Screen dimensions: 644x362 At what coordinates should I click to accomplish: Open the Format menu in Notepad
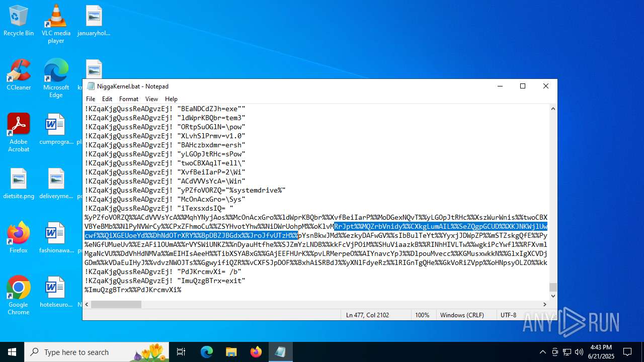click(x=129, y=99)
